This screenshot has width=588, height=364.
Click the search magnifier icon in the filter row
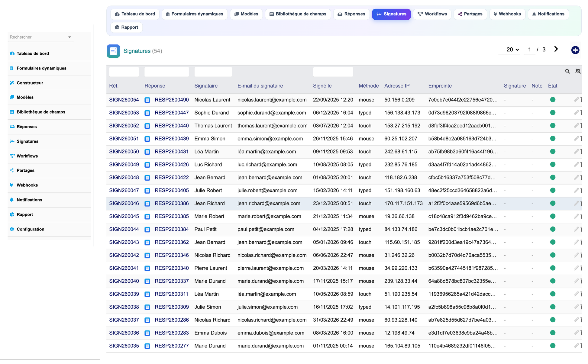[x=567, y=71]
